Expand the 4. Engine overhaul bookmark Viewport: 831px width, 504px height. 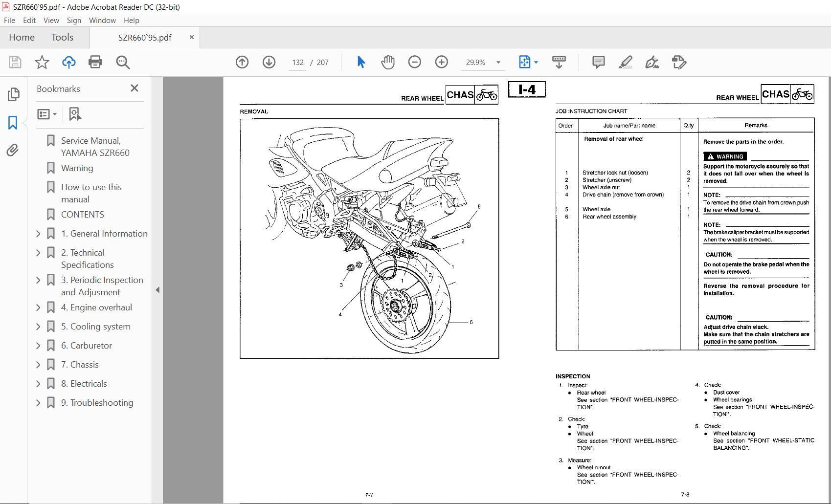click(38, 307)
